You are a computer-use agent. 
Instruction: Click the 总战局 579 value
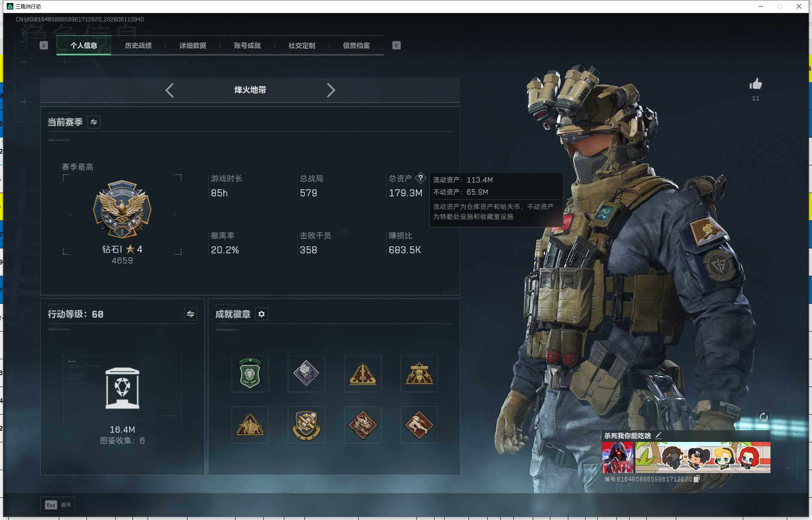point(308,193)
